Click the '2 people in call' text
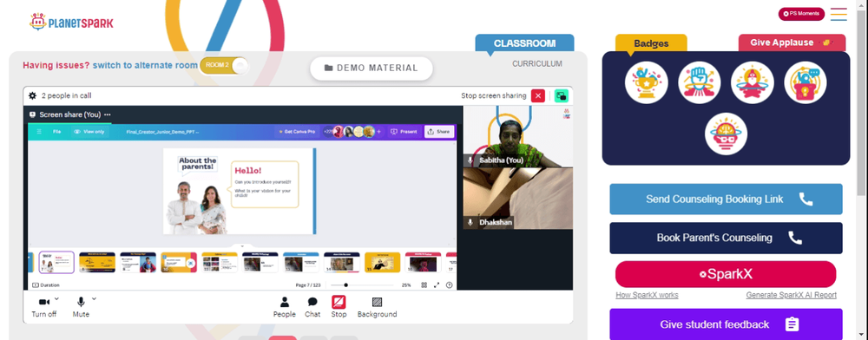The height and width of the screenshot is (340, 868). click(x=67, y=95)
